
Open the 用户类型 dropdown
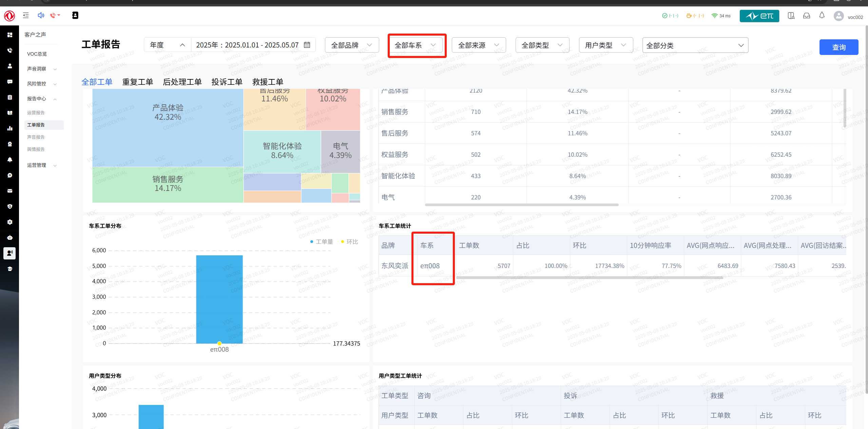tap(606, 45)
